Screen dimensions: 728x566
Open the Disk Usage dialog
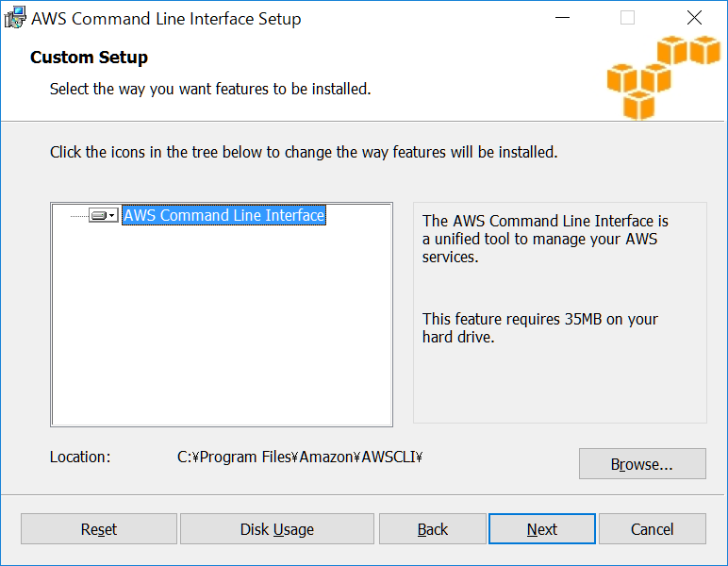(276, 529)
